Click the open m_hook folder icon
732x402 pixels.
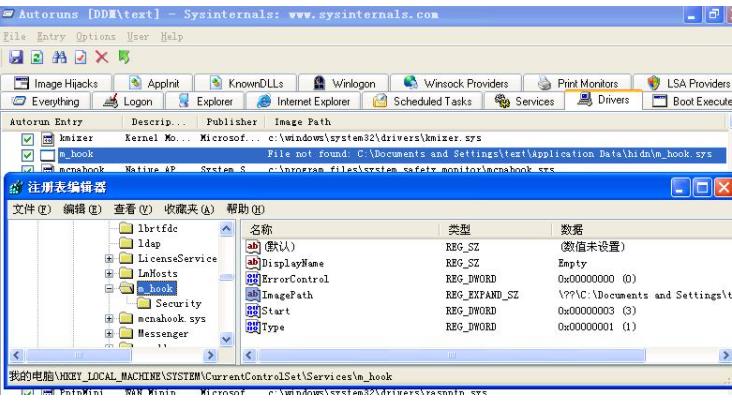[x=126, y=288]
